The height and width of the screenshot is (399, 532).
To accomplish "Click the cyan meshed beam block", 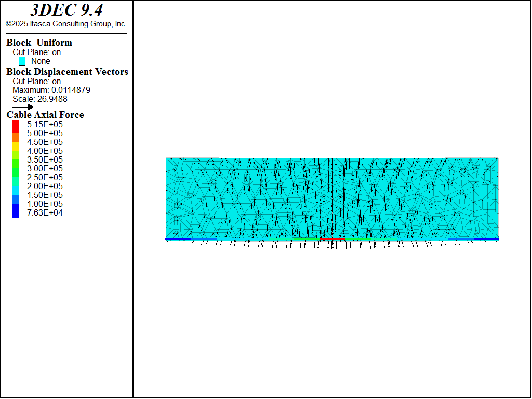I will [x=332, y=198].
